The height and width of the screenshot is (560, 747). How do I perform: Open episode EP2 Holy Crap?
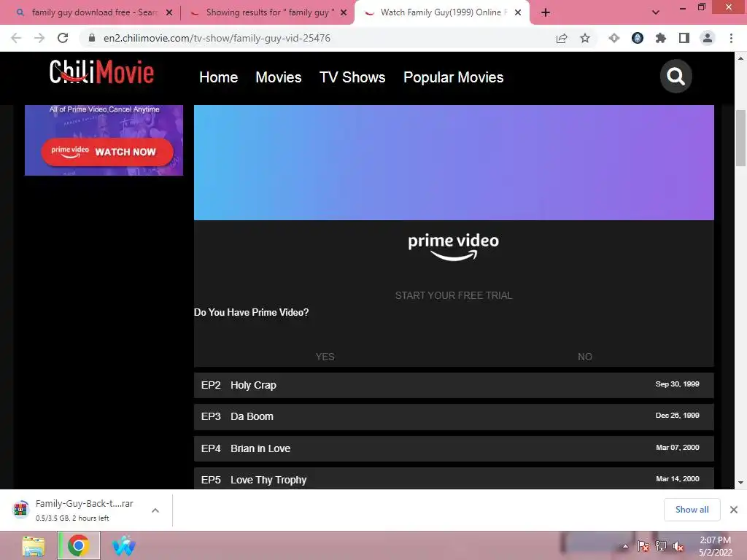[x=454, y=385]
